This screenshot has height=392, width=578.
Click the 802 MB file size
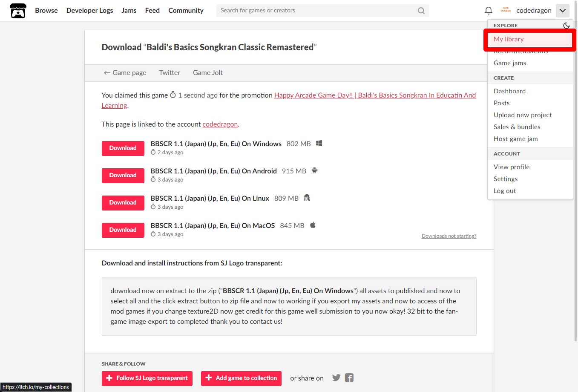click(x=299, y=144)
